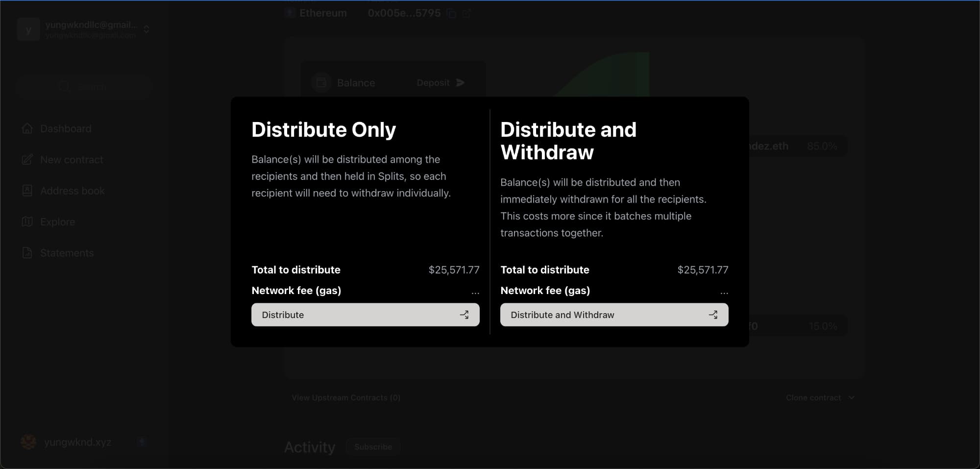This screenshot has width=980, height=469.
Task: Click the New contract pencil icon
Action: click(27, 160)
